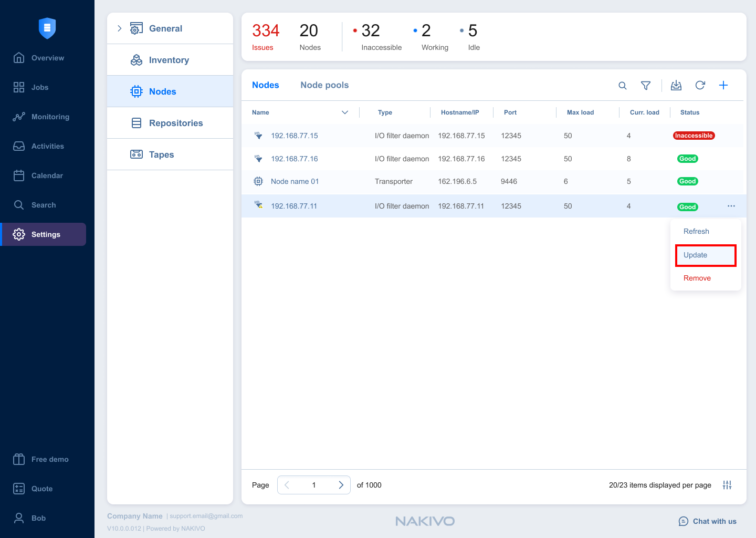Click the search magnifier icon in Nodes toolbar
Viewport: 756px width, 538px height.
623,86
